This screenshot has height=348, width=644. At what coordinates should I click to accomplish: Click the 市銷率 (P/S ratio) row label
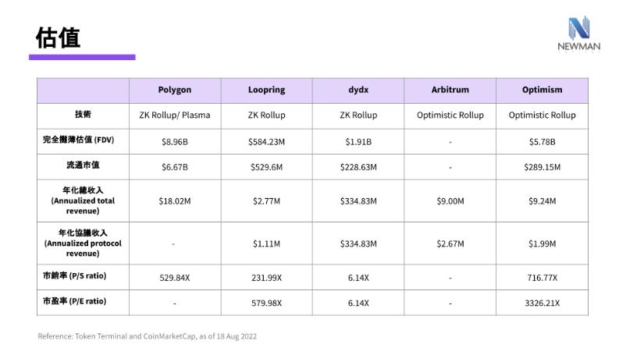pyautogui.click(x=83, y=277)
